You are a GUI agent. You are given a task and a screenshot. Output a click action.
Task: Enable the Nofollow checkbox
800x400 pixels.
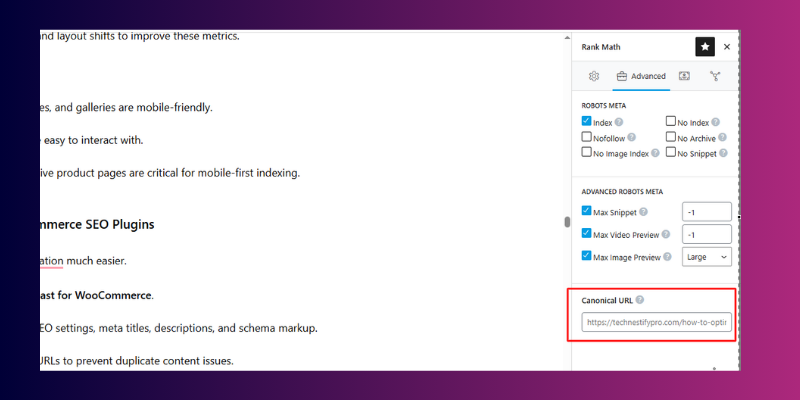point(586,137)
